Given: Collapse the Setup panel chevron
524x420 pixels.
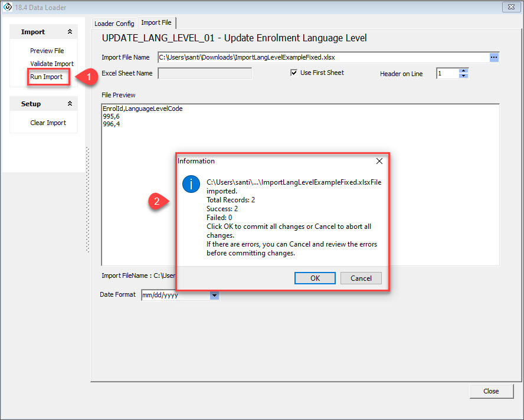Looking at the screenshot, I should 70,104.
